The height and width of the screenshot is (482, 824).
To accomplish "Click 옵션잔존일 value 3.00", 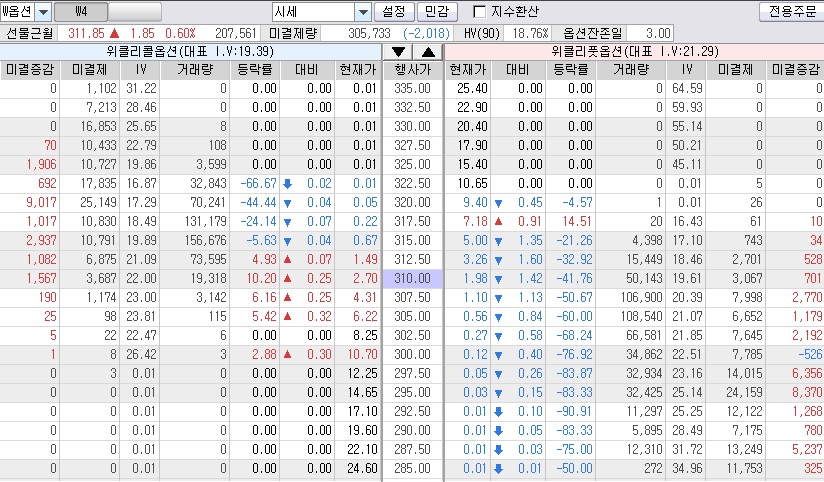I will (658, 33).
